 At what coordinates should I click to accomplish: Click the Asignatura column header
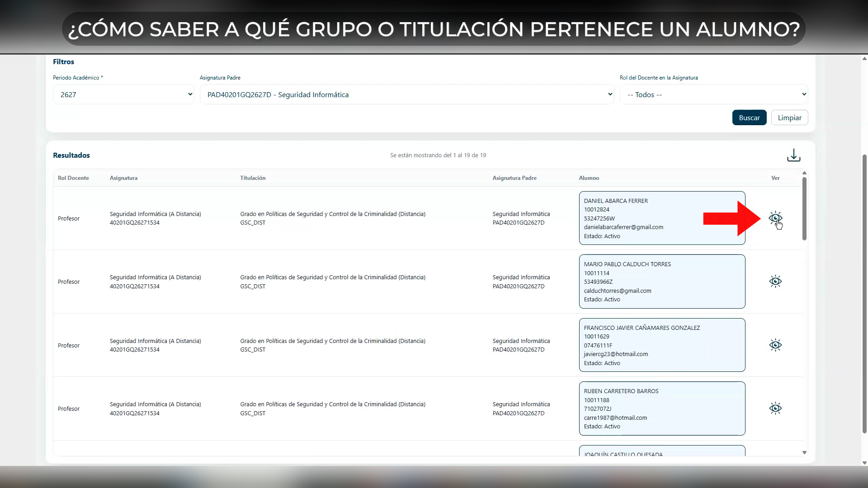tap(123, 178)
